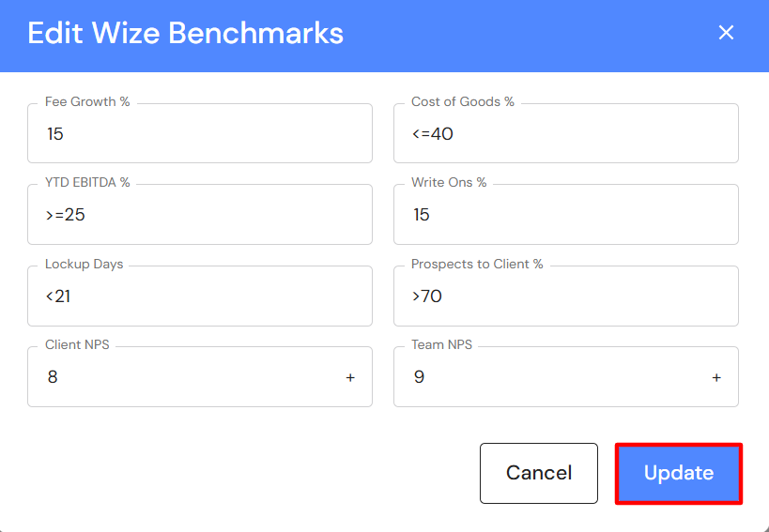The width and height of the screenshot is (769, 532).
Task: Click the 'Write Ons %' label text
Action: (449, 182)
